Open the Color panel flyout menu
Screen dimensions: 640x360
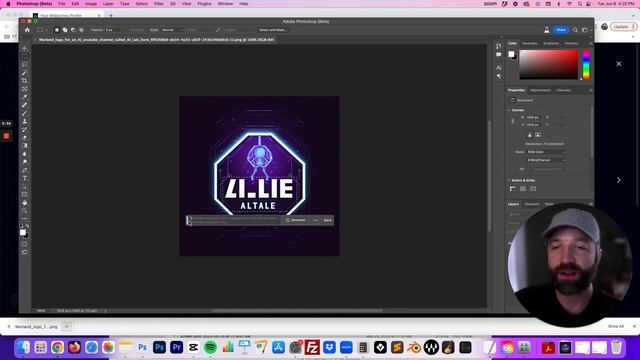[x=591, y=43]
